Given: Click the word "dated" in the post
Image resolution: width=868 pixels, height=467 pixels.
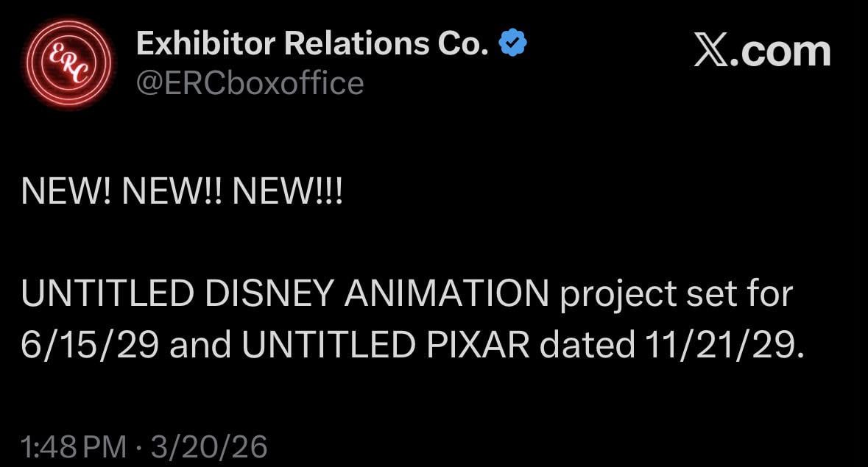Looking at the screenshot, I should tap(586, 346).
